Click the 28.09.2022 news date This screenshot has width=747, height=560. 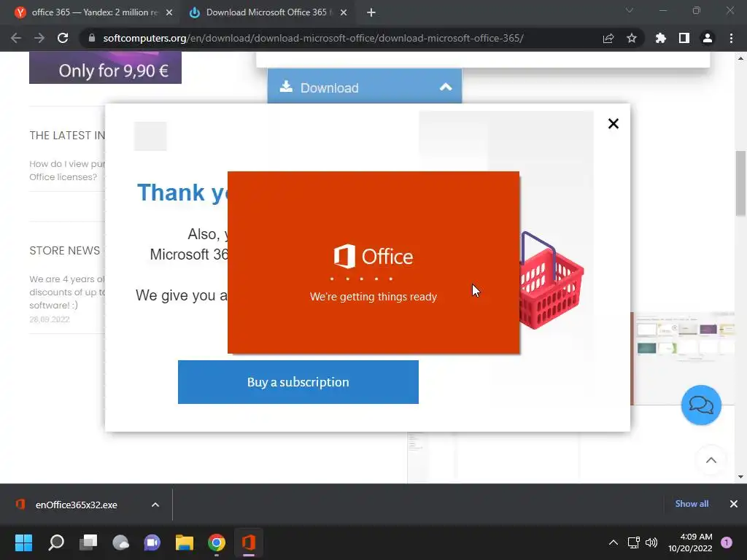tap(50, 319)
